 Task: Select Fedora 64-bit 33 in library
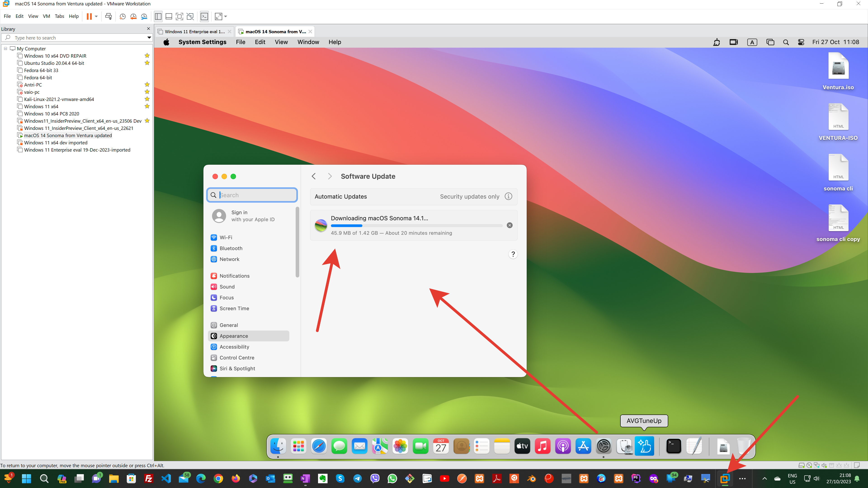41,70
